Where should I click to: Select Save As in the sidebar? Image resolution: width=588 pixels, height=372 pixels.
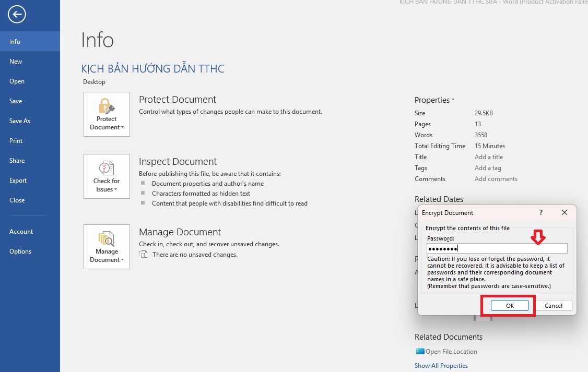click(30, 121)
